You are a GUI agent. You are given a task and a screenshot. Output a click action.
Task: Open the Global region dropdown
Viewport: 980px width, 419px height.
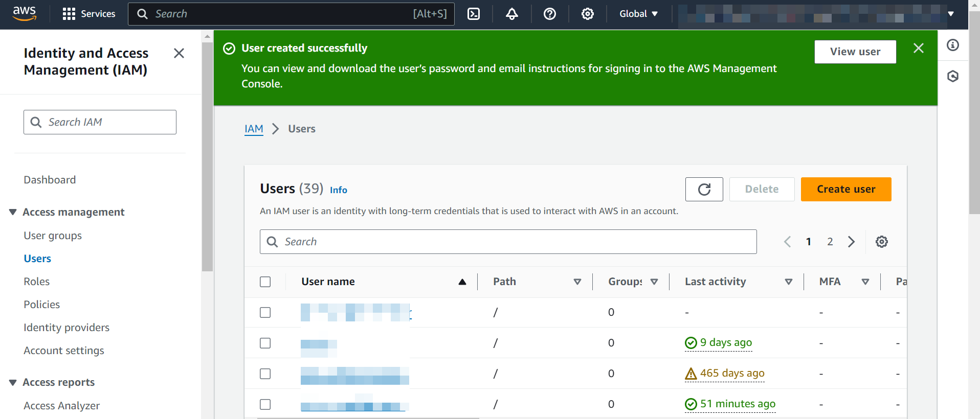(x=639, y=14)
